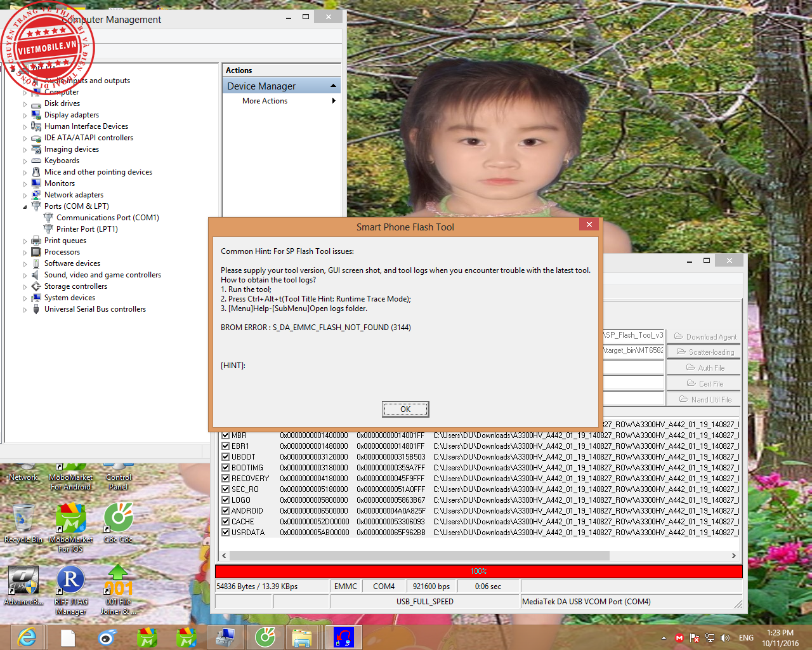The image size is (812, 650).
Task: Click the Sound, video and game controllers icon
Action: point(36,275)
